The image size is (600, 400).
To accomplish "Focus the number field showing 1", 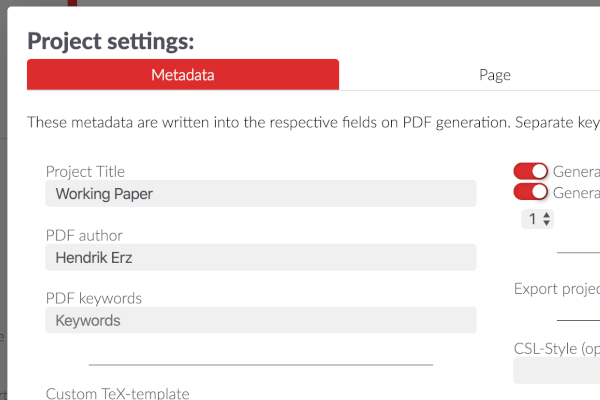I will pos(537,219).
